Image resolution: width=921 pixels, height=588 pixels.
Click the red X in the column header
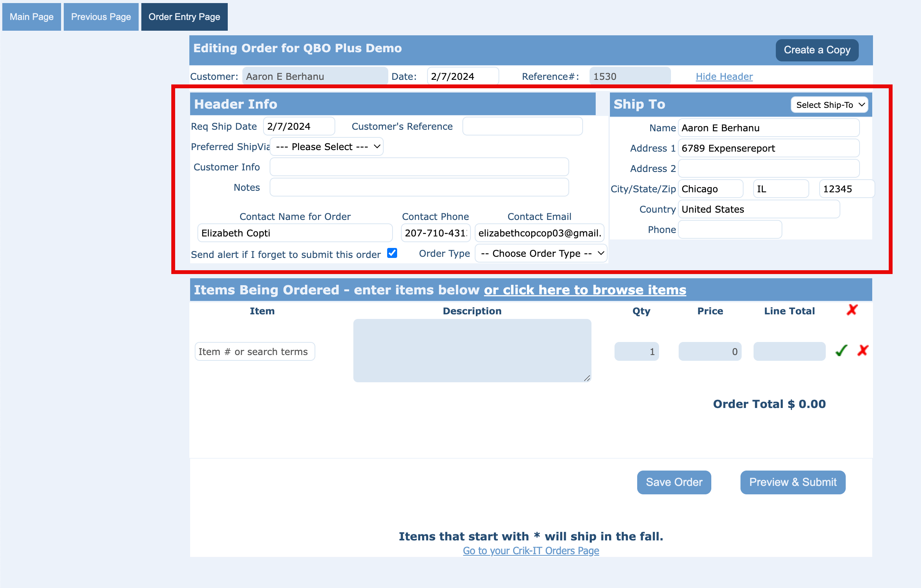click(852, 310)
